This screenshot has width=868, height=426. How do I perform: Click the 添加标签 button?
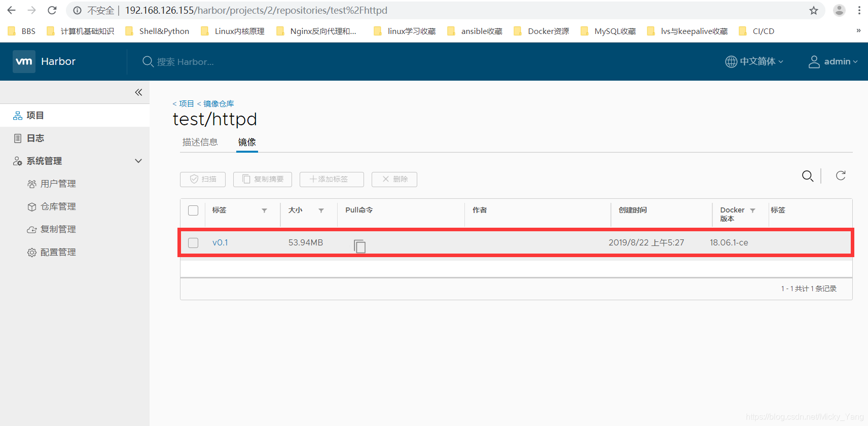click(332, 180)
